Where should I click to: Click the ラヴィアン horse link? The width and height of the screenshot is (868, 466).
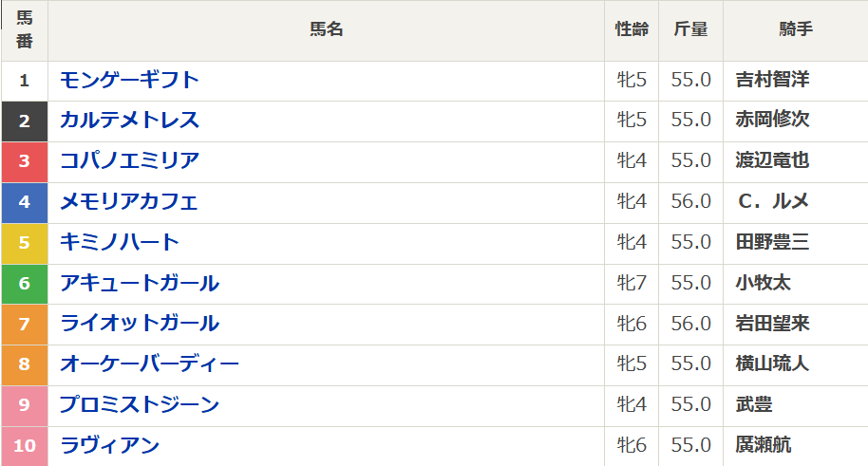click(x=109, y=445)
